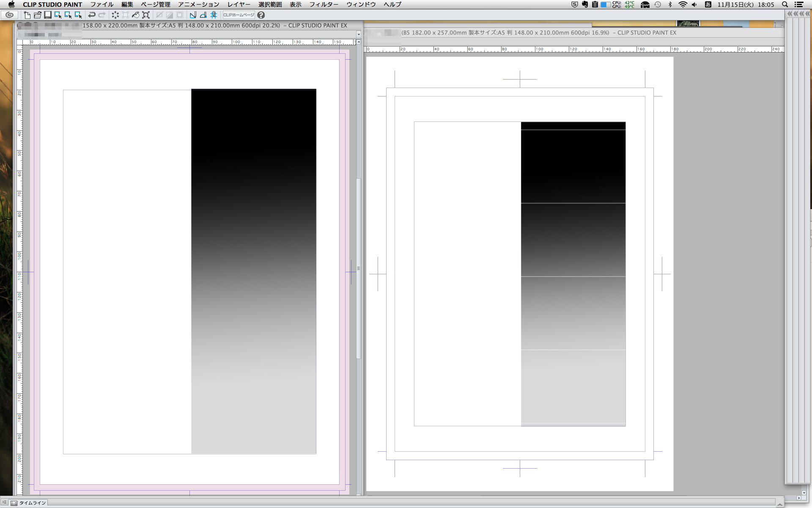Viewport: 812px width, 508px height.
Task: Click the help question mark icon
Action: (x=261, y=15)
